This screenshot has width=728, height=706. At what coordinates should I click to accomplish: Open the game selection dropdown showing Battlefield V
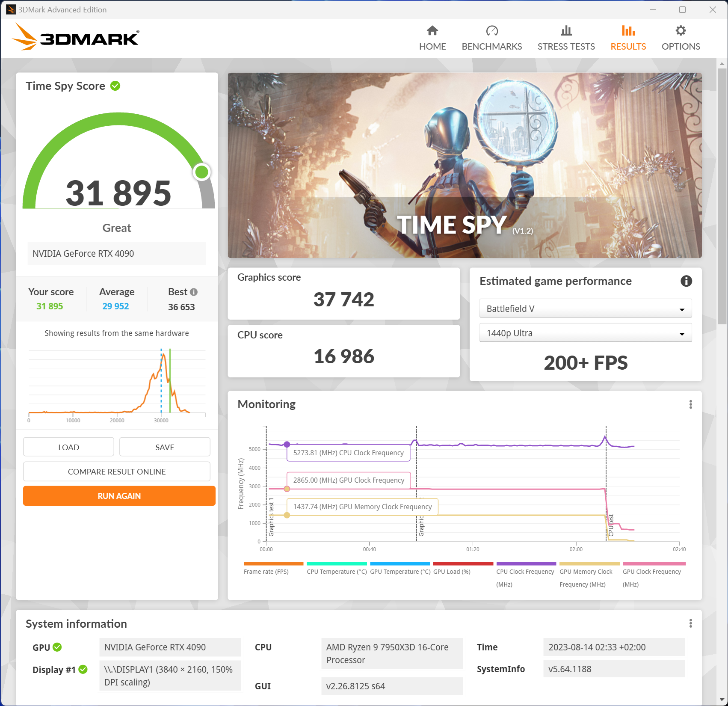click(585, 309)
